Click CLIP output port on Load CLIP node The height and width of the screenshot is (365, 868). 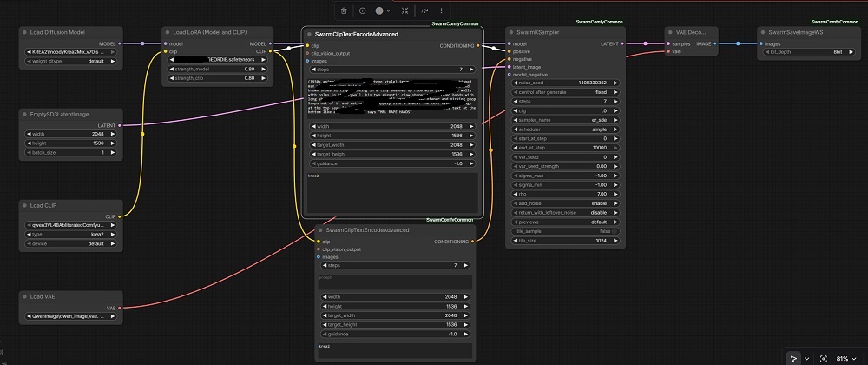[120, 216]
